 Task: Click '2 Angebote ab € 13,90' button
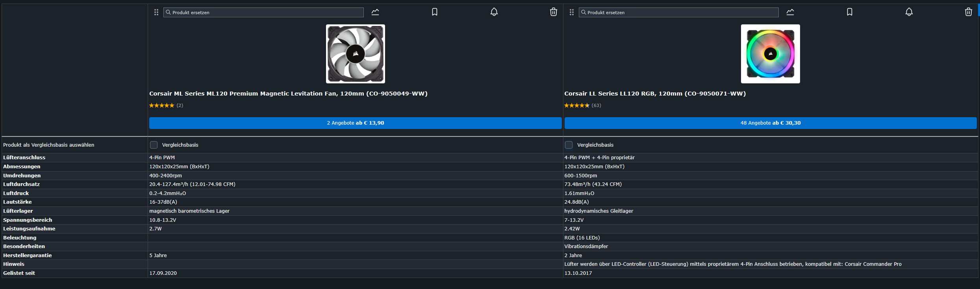point(356,123)
